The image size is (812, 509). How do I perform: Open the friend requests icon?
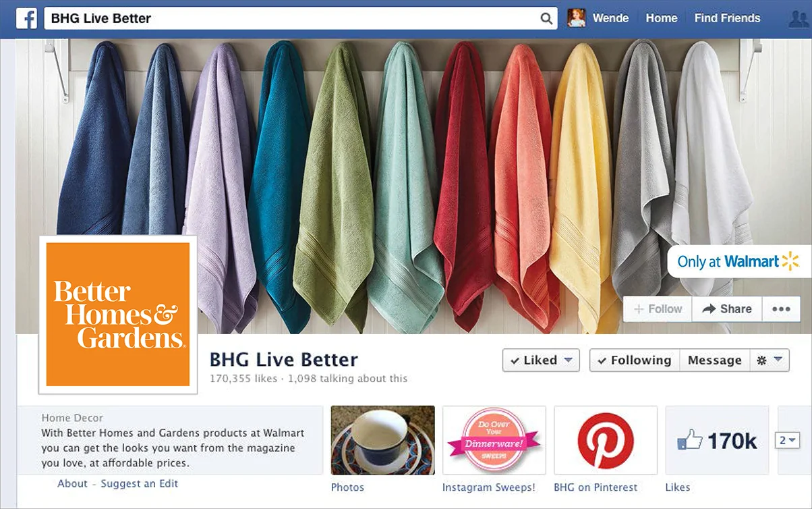coord(799,19)
